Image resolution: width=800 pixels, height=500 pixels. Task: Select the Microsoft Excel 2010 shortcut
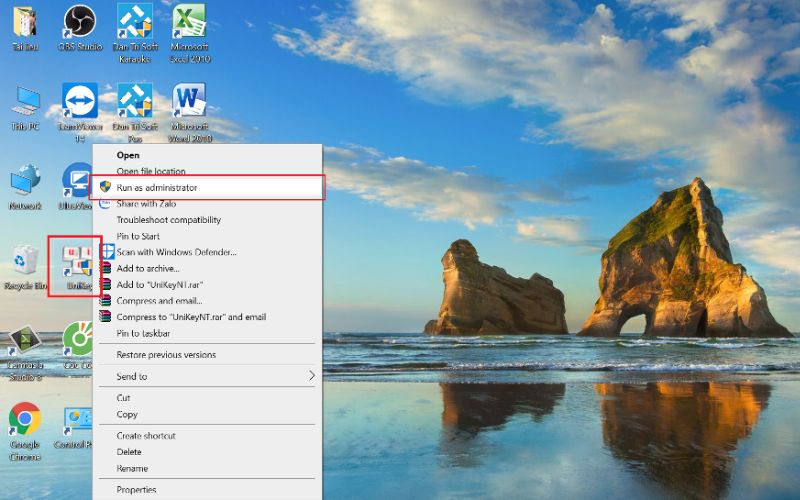[189, 33]
